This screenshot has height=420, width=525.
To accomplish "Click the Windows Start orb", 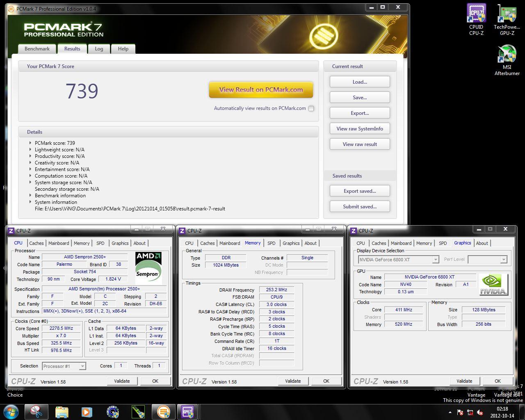I will [x=11, y=411].
